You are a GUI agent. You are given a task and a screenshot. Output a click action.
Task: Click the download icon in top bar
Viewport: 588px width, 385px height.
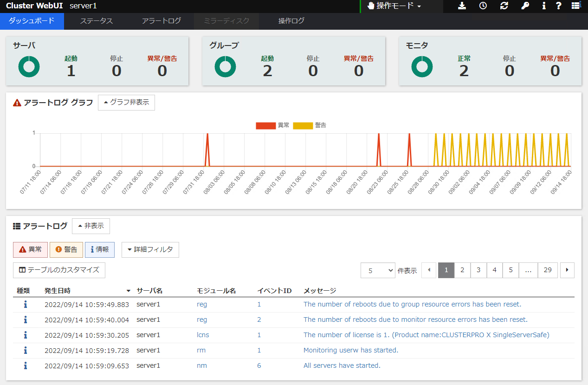462,6
